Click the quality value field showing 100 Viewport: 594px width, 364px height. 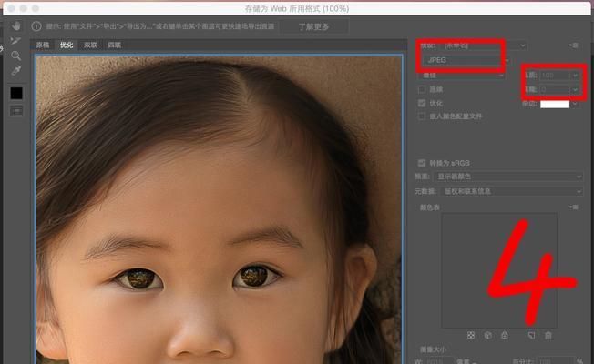[x=554, y=76]
